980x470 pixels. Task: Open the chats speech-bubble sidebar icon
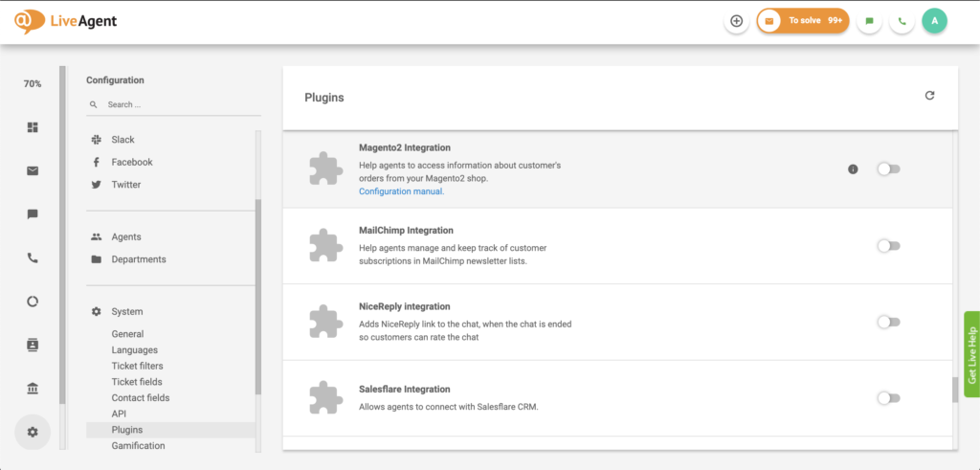click(x=33, y=214)
